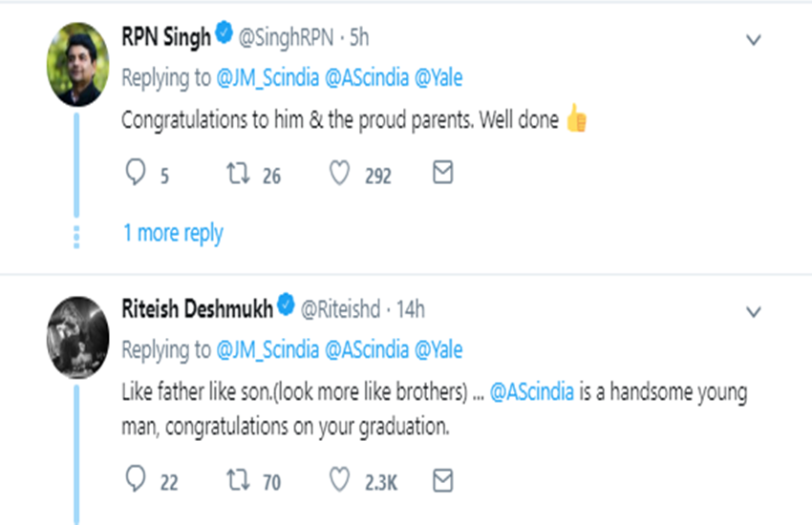This screenshot has height=525, width=812.
Task: Reply to Riteish Deshmukh's tweet
Action: [137, 480]
